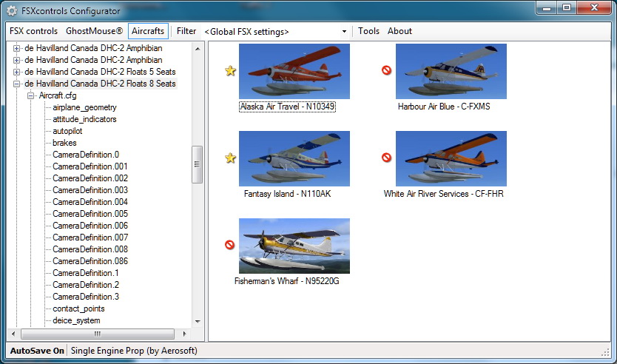Viewport: 617px width, 364px height.
Task: Expand the DHC-2 Floats 5 Seats node
Action: click(x=16, y=72)
